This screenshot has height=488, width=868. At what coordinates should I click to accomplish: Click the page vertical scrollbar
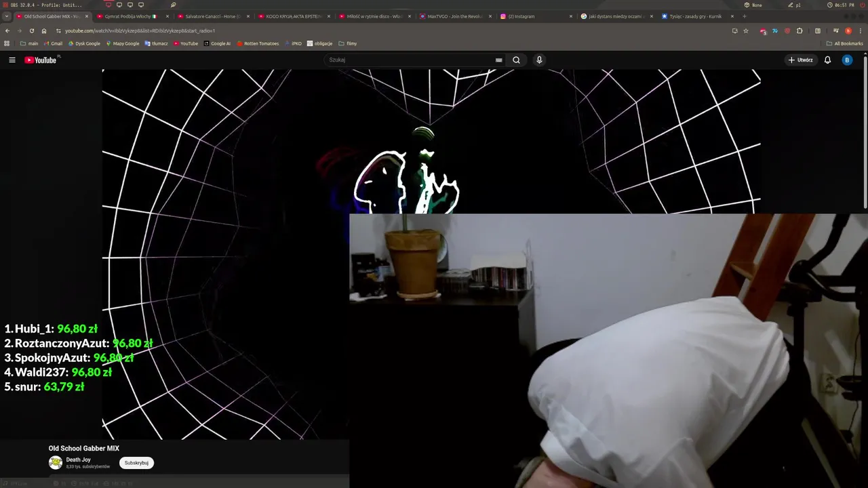pyautogui.click(x=865, y=132)
